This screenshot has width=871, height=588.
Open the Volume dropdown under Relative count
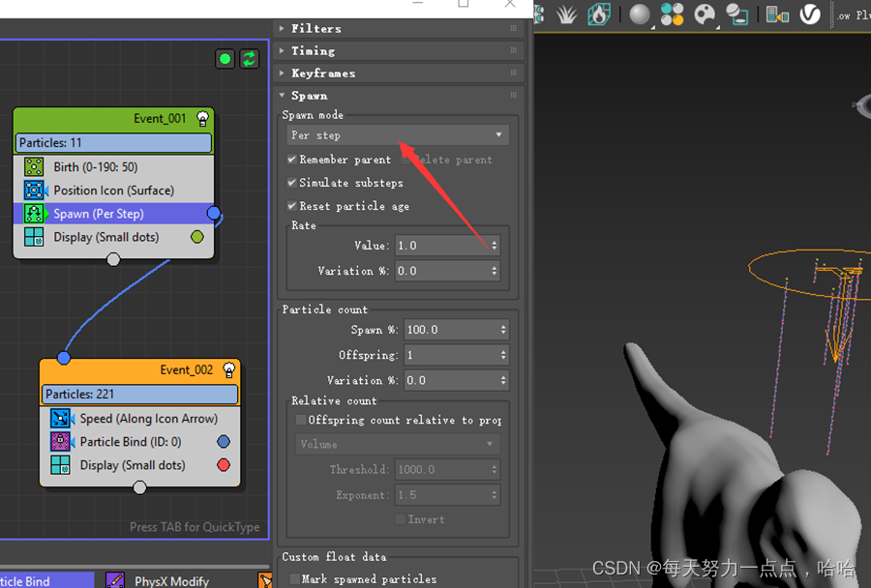[397, 444]
